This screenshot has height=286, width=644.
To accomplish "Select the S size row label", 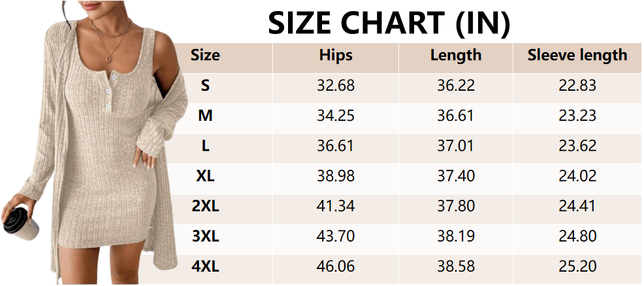I will 205,86.
